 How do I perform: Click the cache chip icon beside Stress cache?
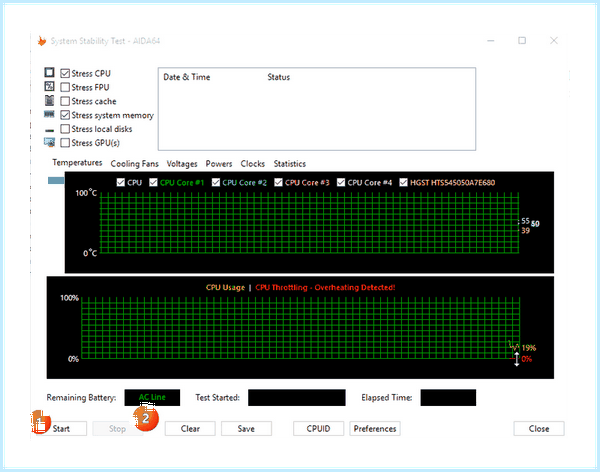click(49, 100)
